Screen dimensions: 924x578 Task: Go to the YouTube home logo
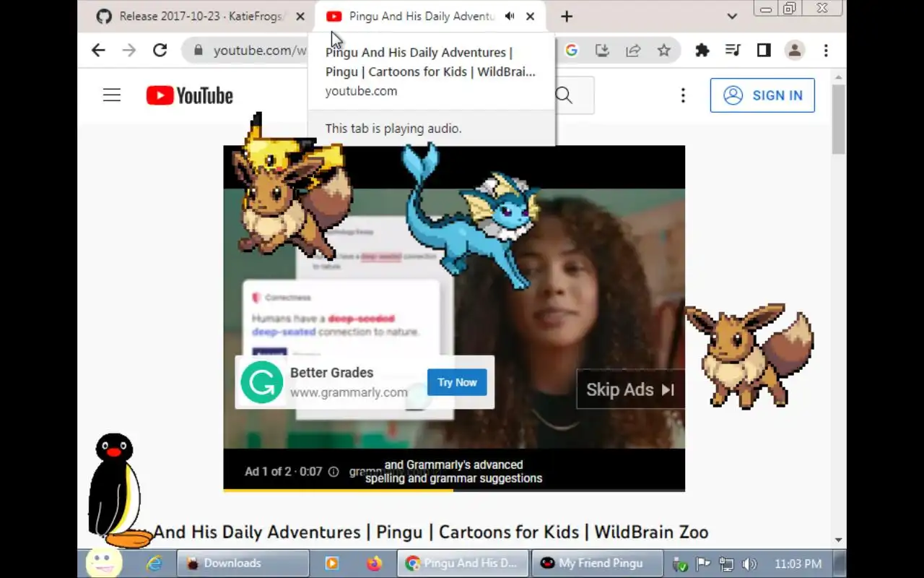pos(190,95)
